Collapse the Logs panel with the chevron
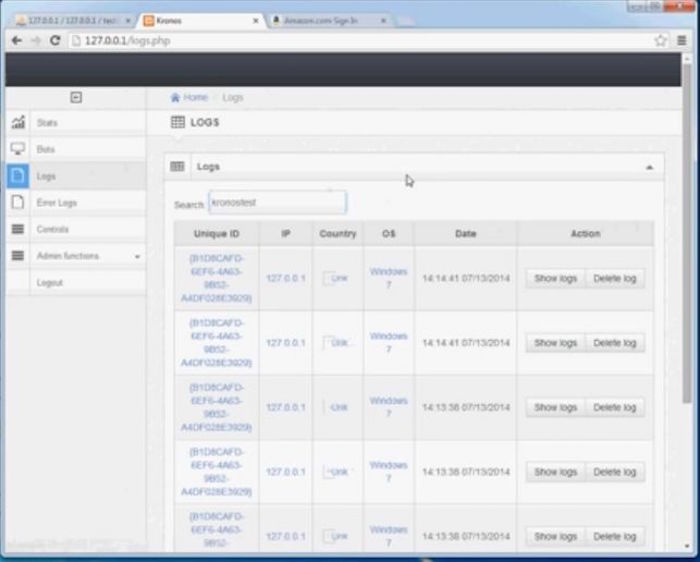700x562 pixels. pyautogui.click(x=649, y=167)
